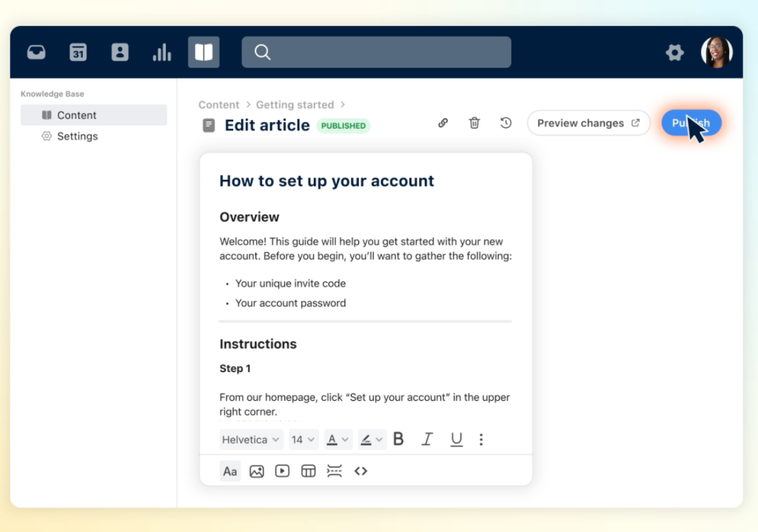
Task: Expand the more formatting options menu
Action: click(481, 439)
